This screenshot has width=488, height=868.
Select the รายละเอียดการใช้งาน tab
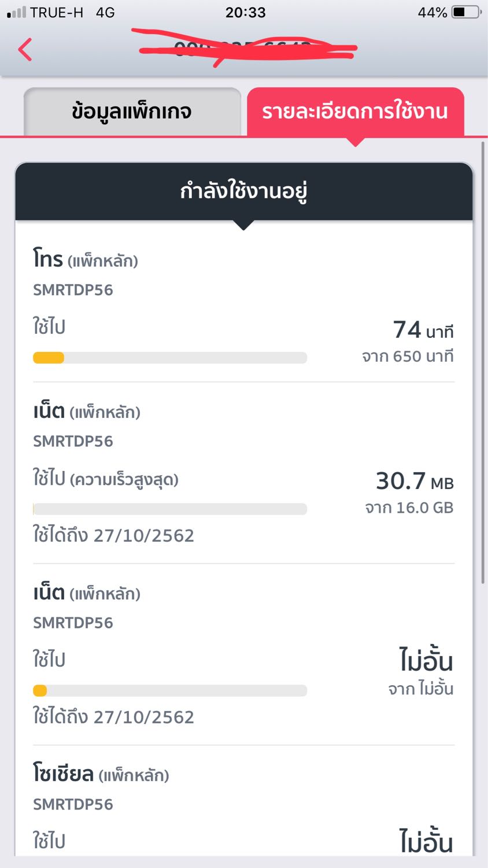355,111
